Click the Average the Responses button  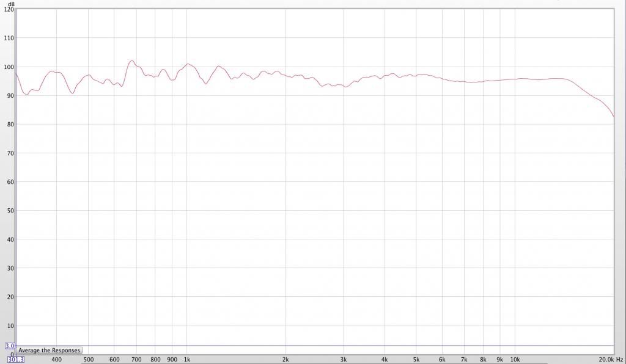pyautogui.click(x=50, y=351)
